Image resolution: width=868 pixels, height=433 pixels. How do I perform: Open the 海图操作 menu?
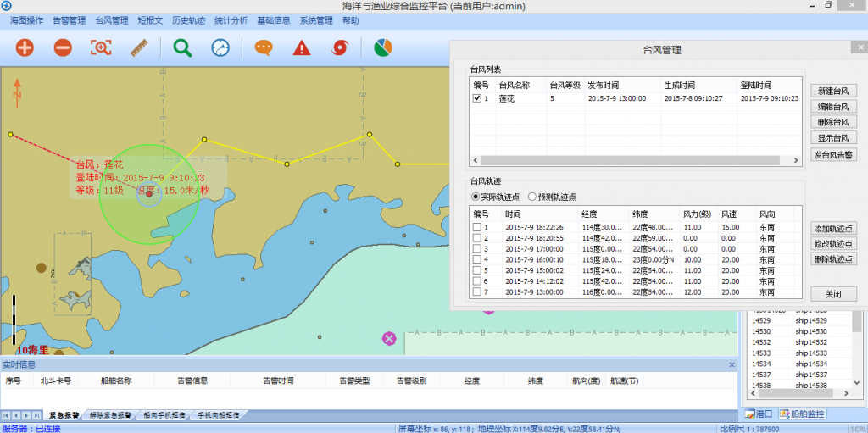pyautogui.click(x=26, y=21)
